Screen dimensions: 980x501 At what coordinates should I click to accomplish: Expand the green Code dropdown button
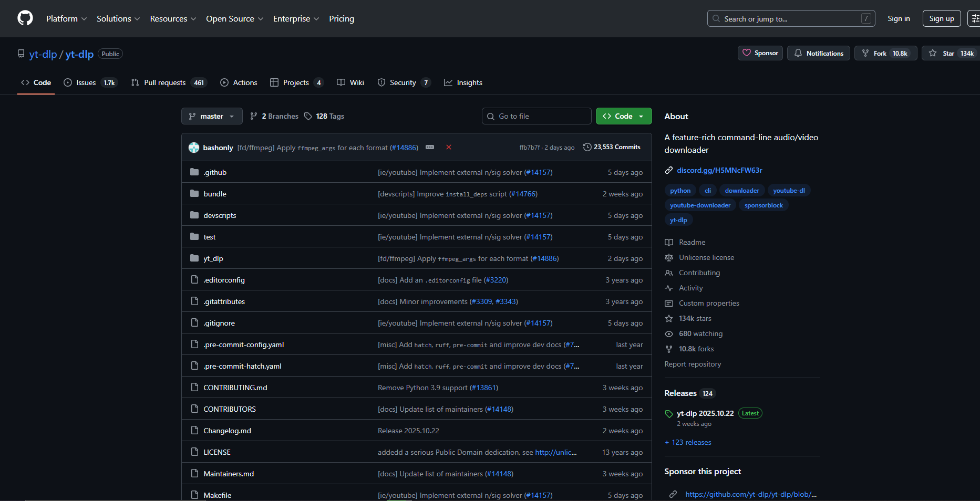pyautogui.click(x=624, y=116)
